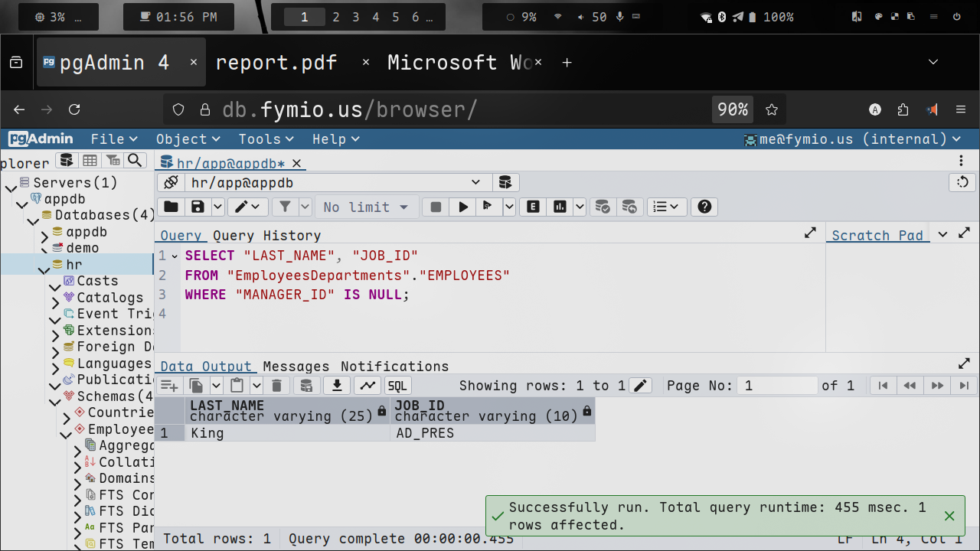Open the Tools menu

coord(266,139)
